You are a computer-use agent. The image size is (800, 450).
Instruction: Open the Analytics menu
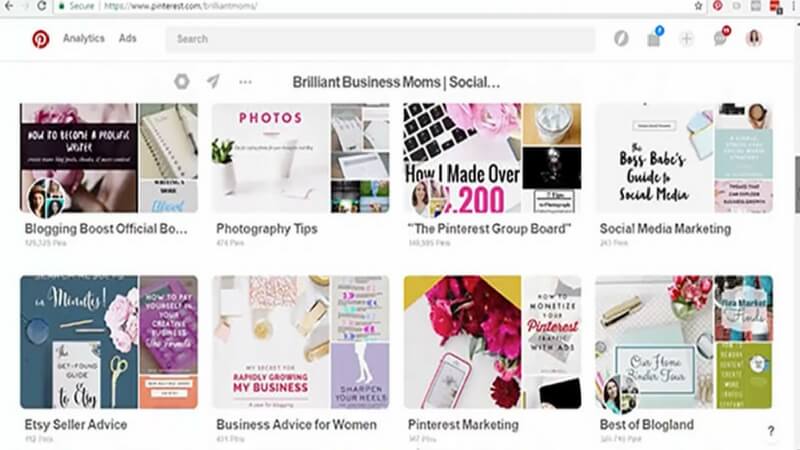coord(83,39)
